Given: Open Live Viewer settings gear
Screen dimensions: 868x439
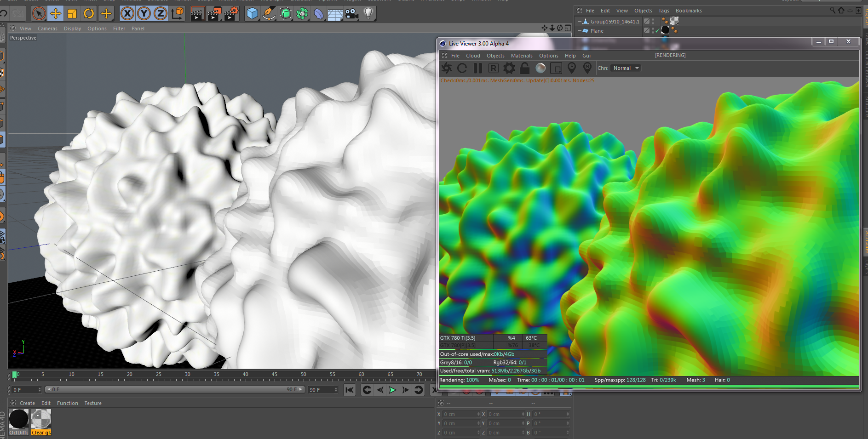Looking at the screenshot, I should pyautogui.click(x=509, y=68).
